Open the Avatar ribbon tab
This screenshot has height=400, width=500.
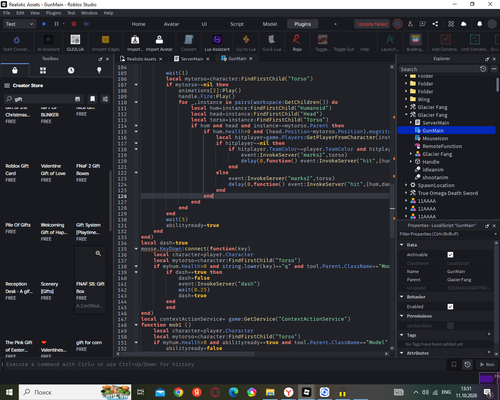click(171, 24)
